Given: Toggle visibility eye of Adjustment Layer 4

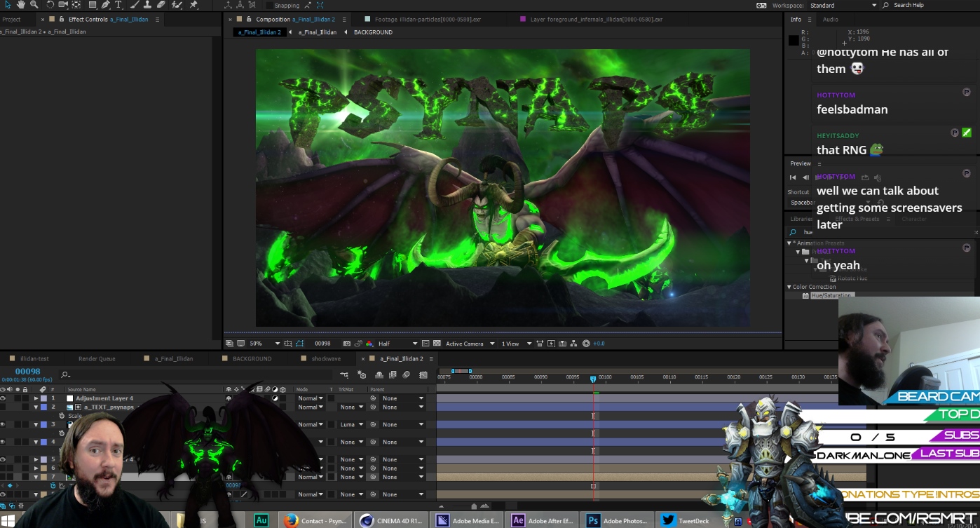Looking at the screenshot, I should (3, 398).
